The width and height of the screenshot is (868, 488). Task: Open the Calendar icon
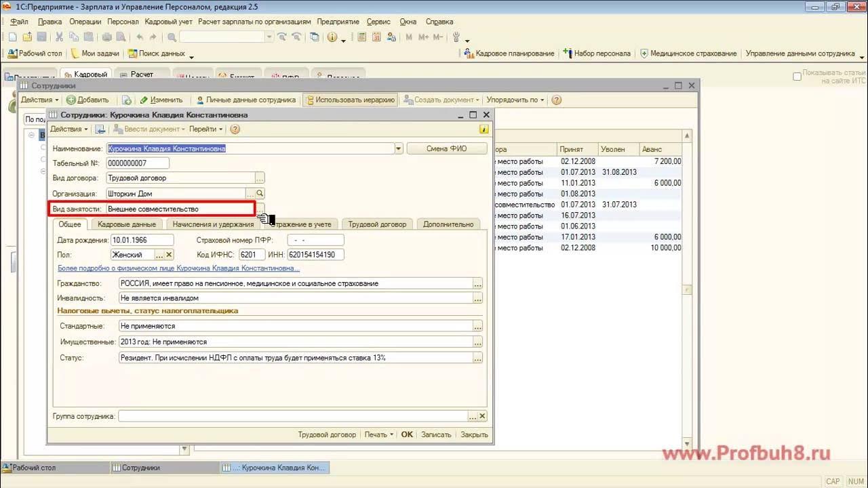pyautogui.click(x=376, y=37)
